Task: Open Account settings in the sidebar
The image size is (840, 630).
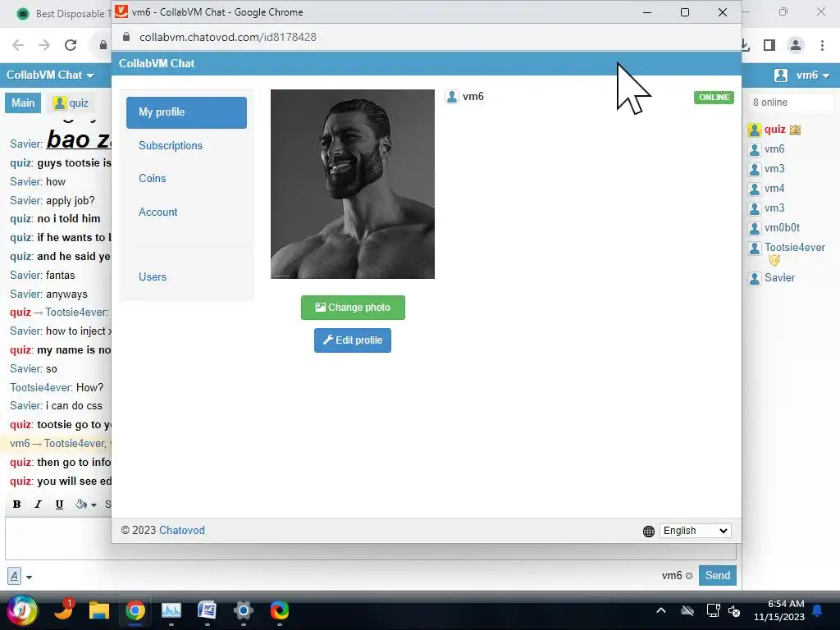Action: [x=157, y=212]
